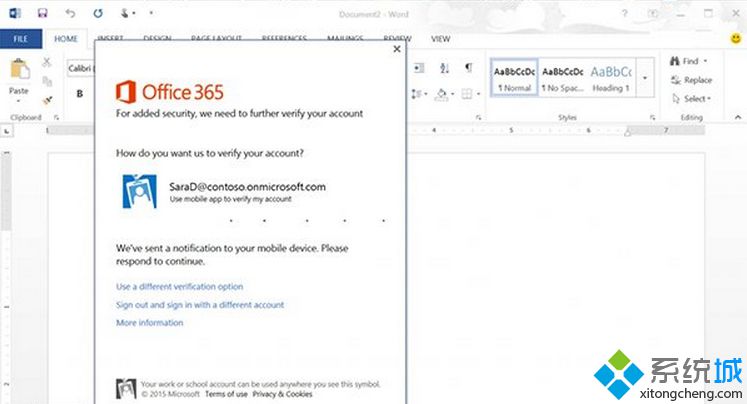The width and height of the screenshot is (747, 404).
Task: Open the Find dropdown arrow
Action: 706,61
